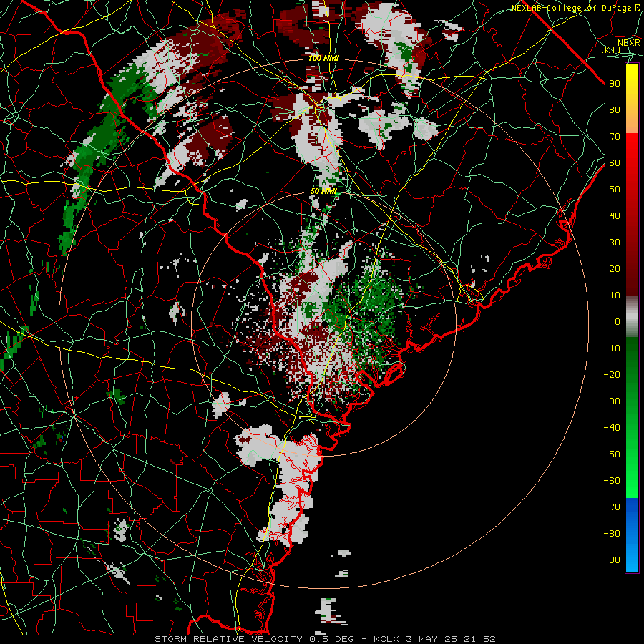The image size is (644, 644).
Task: Select the 40 value on the velocity scale
Action: tap(615, 215)
